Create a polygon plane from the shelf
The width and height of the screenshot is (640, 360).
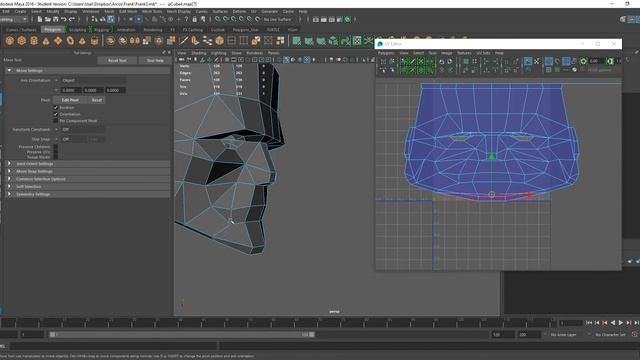pos(58,40)
